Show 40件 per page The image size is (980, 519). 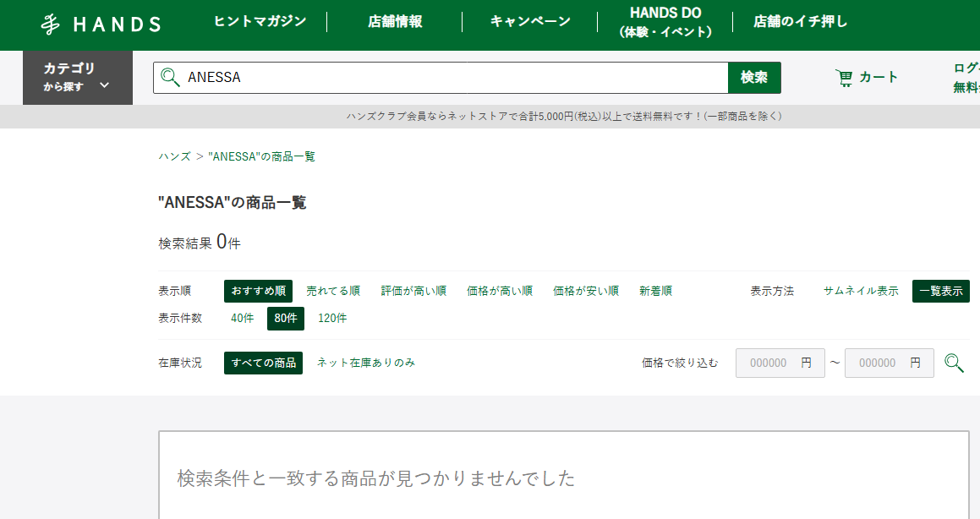(242, 319)
